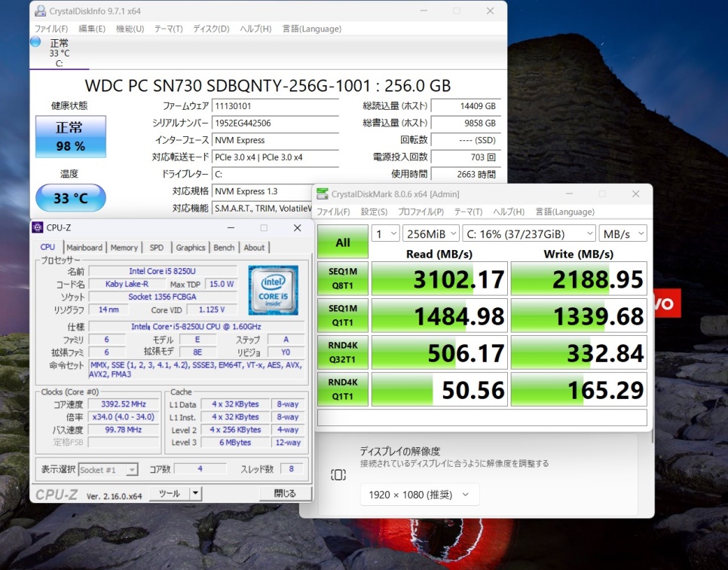
Task: Open 言語(Language) menu in CrystalDiskInfo
Action: point(312,29)
